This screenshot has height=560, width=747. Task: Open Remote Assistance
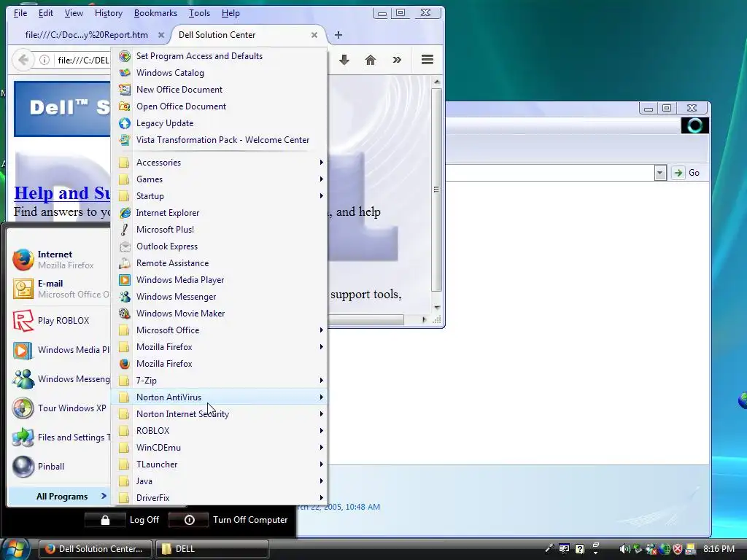tap(219, 263)
